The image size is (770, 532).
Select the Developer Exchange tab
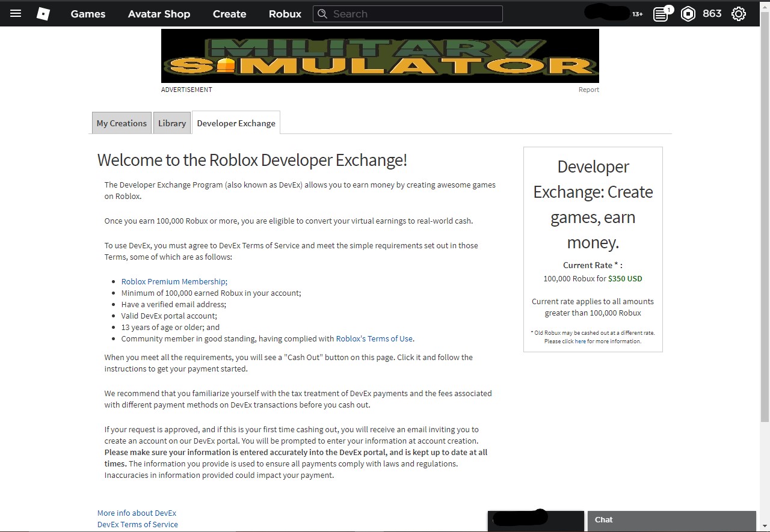pyautogui.click(x=236, y=123)
